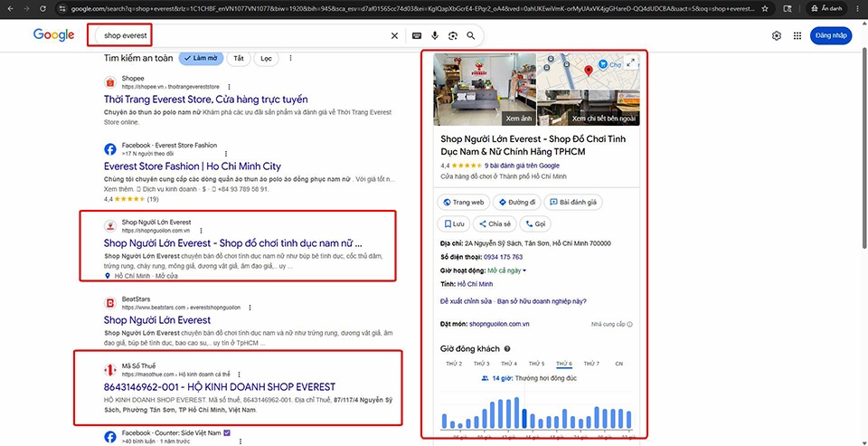
Task: Open the Ẩn danh incognito indicator
Action: coord(828,9)
